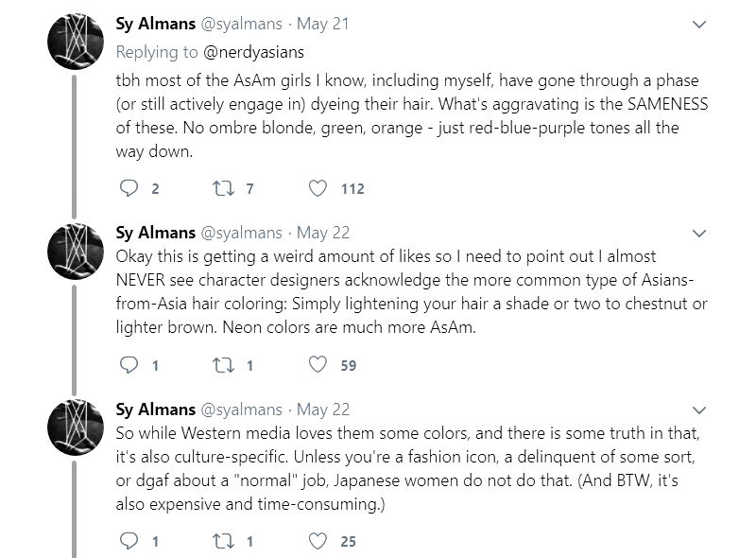Image resolution: width=756 pixels, height=558 pixels.
Task: Like the tweet with 25 likes
Action: [319, 541]
